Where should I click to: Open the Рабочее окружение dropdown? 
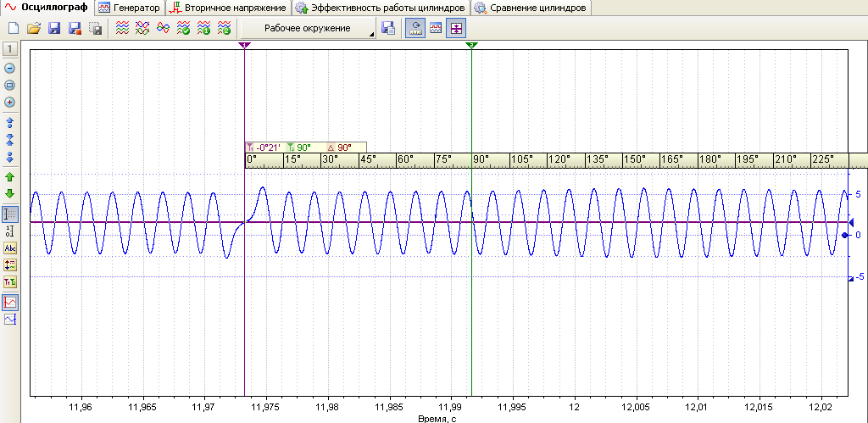(308, 28)
